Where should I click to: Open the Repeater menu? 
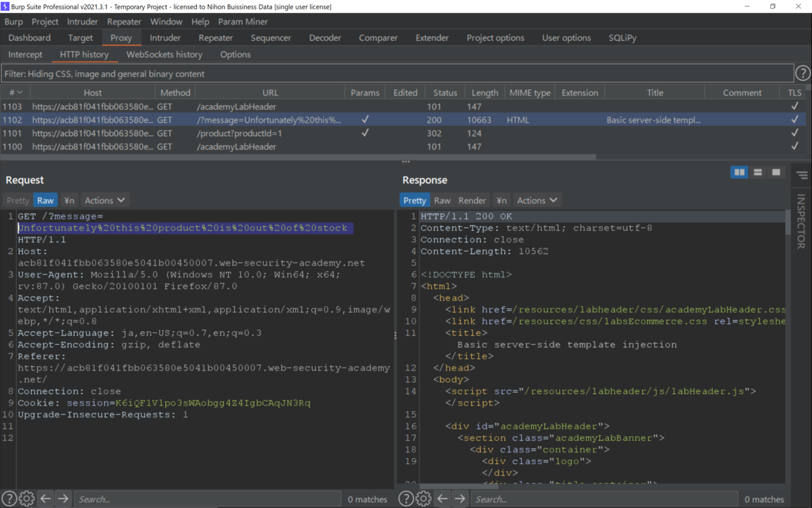pyautogui.click(x=125, y=22)
